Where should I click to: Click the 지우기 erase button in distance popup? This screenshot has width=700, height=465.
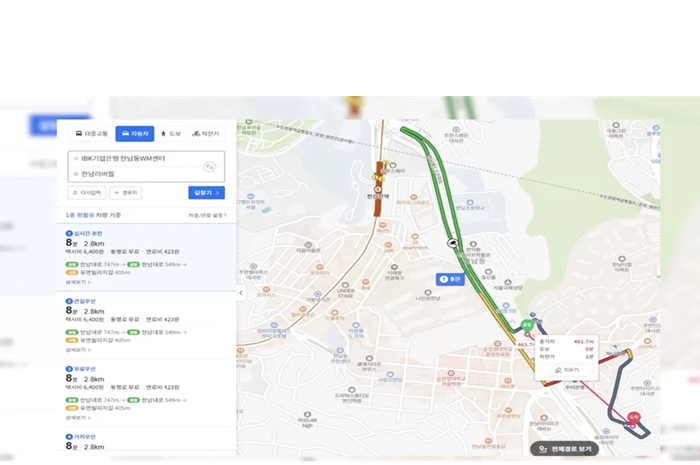pos(567,370)
